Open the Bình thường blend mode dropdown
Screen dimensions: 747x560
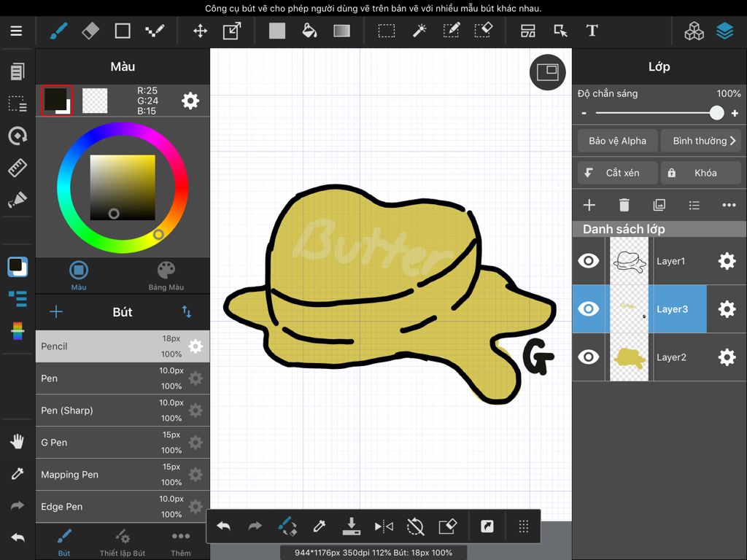(700, 141)
